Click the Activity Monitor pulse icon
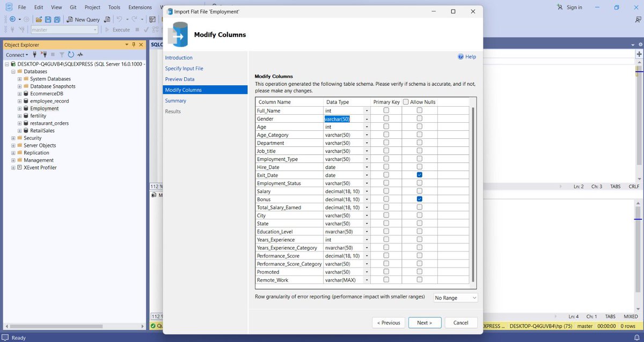644x342 pixels. [80, 55]
